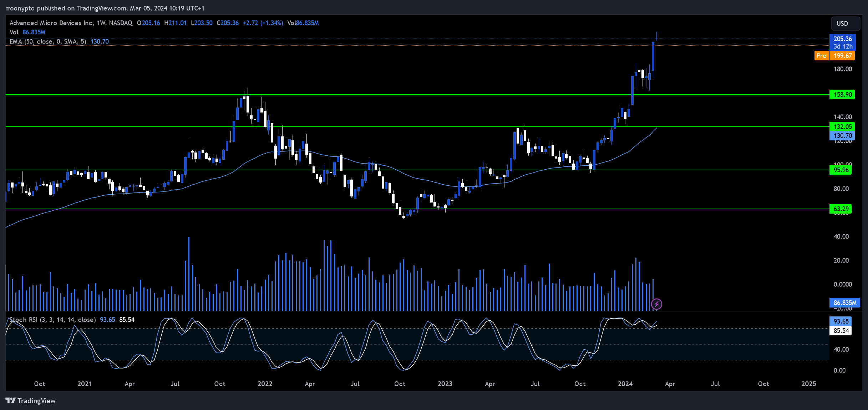Click the Stoch RSI indicator legend
The width and height of the screenshot is (868, 410).
coord(52,320)
